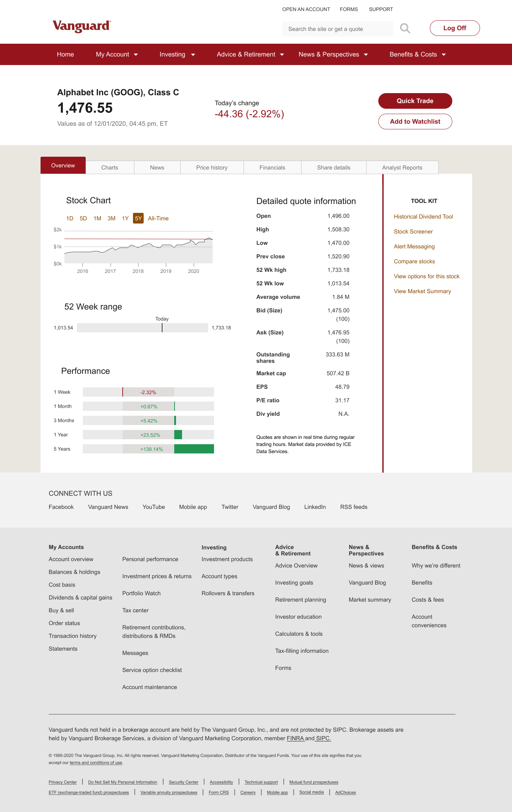
Task: Open Historical Dividend Tool link
Action: [423, 216]
